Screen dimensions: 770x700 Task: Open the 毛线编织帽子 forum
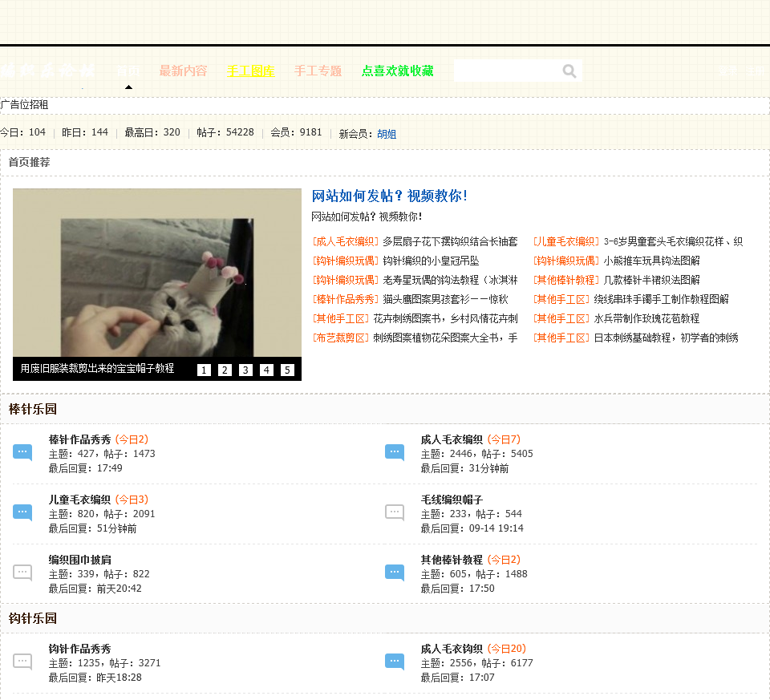click(x=452, y=500)
